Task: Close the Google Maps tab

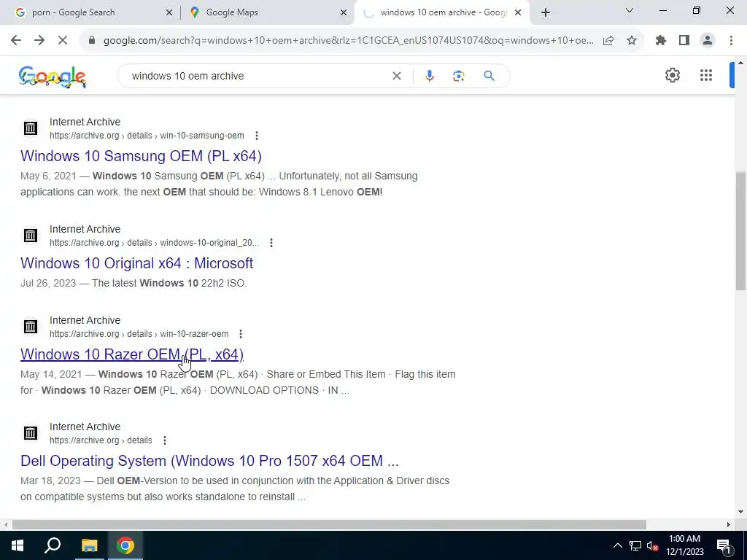Action: coord(343,13)
